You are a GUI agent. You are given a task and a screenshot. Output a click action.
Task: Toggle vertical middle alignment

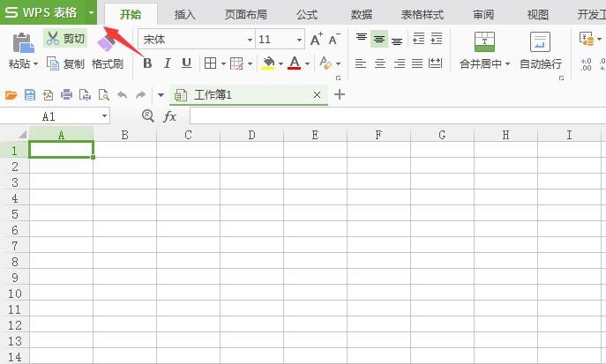(x=379, y=40)
